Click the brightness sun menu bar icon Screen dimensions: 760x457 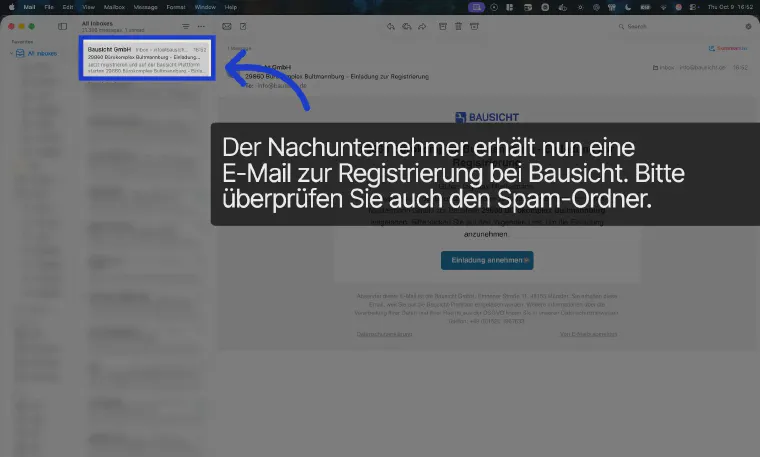(x=580, y=7)
